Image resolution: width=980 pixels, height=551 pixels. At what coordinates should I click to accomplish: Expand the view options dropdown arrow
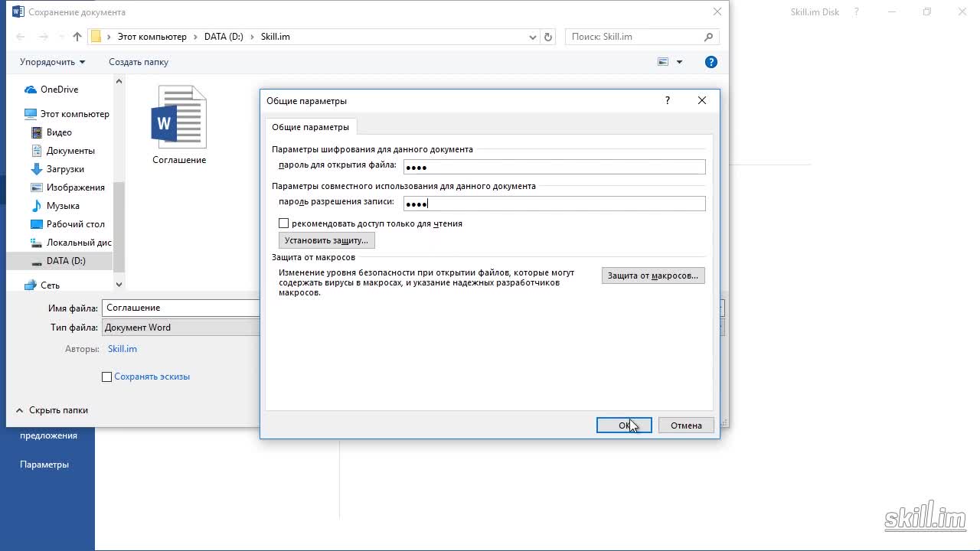679,62
